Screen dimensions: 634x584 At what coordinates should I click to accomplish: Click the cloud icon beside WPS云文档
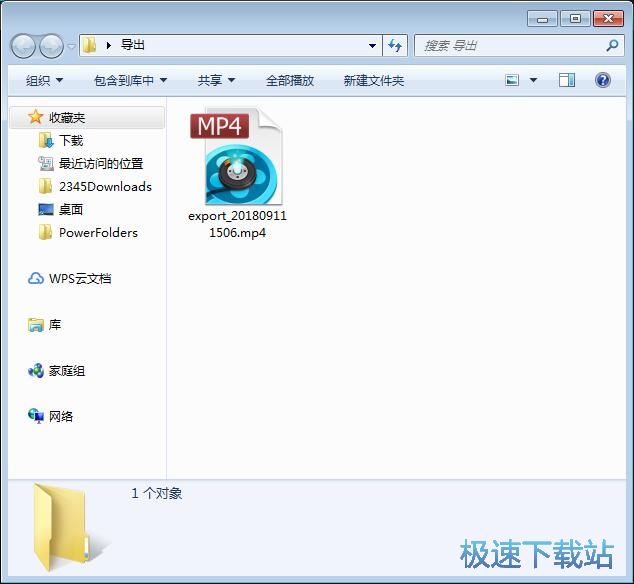point(36,279)
